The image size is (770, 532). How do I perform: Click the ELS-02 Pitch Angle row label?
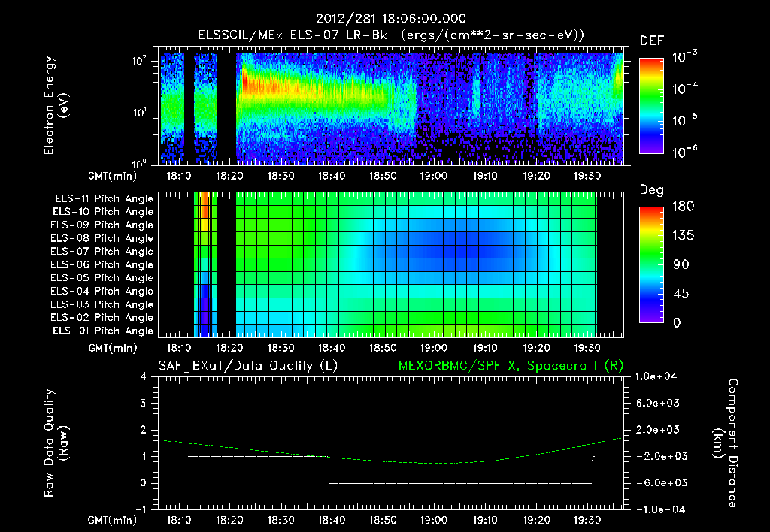102,318
